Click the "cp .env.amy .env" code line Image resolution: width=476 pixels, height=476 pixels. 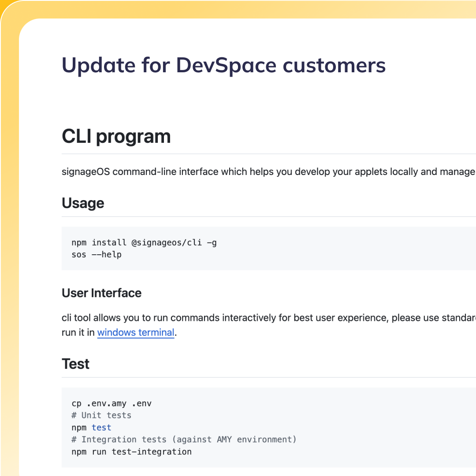tap(111, 403)
